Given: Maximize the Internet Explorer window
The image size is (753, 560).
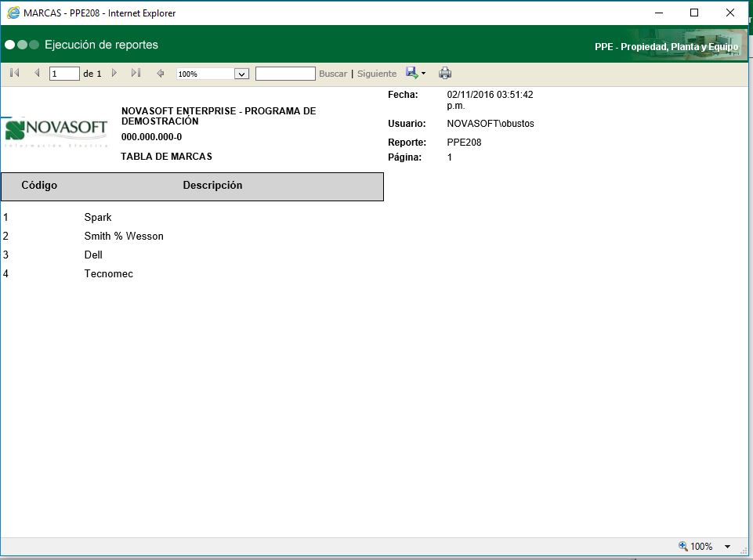Looking at the screenshot, I should tap(694, 13).
